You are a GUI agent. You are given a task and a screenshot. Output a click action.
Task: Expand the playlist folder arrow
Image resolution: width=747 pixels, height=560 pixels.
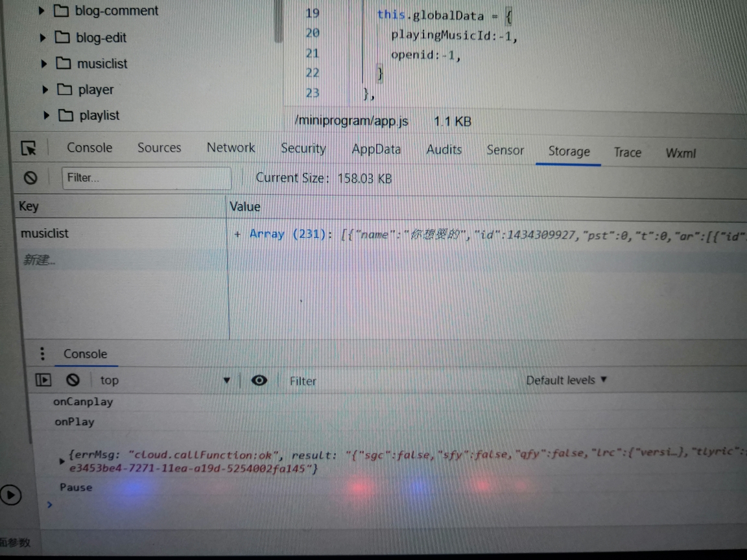pos(46,115)
